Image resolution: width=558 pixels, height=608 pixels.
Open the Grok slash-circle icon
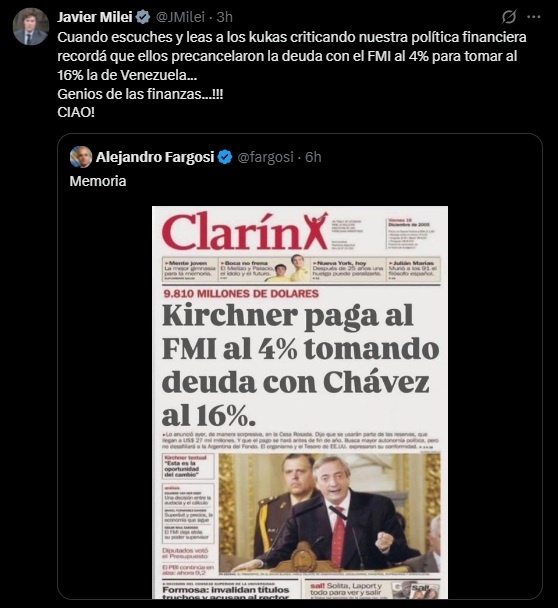pos(509,17)
